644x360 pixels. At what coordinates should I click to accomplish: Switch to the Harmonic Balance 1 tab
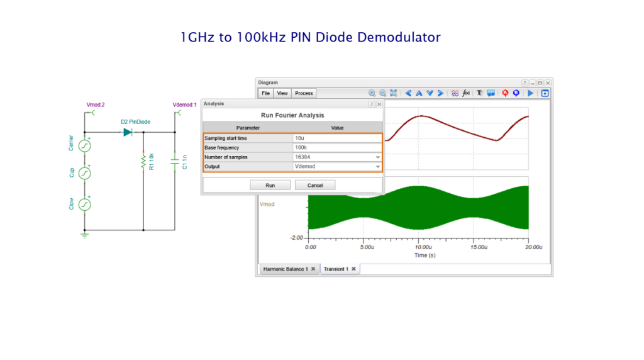[285, 269]
